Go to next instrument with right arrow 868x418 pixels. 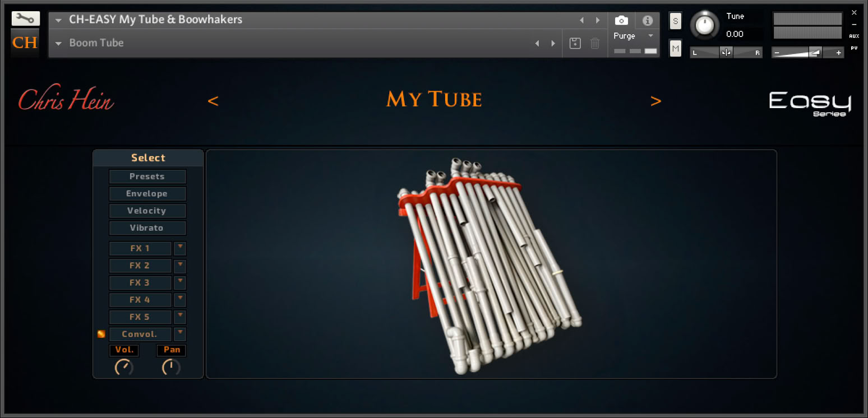pyautogui.click(x=598, y=20)
